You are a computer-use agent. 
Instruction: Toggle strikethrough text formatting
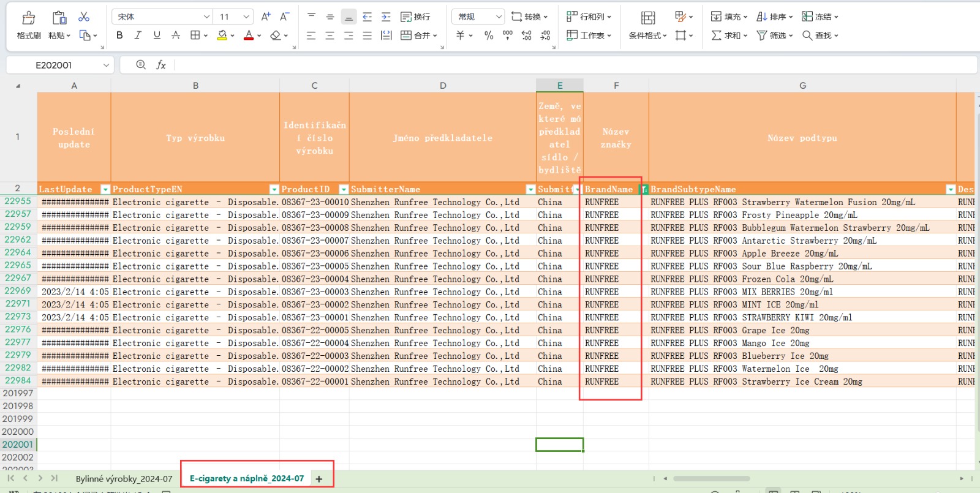click(x=176, y=36)
